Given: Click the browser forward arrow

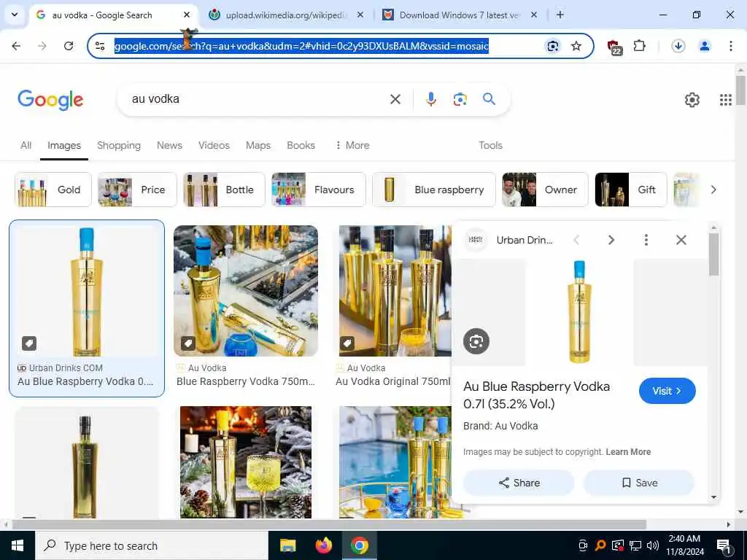Looking at the screenshot, I should [42, 46].
